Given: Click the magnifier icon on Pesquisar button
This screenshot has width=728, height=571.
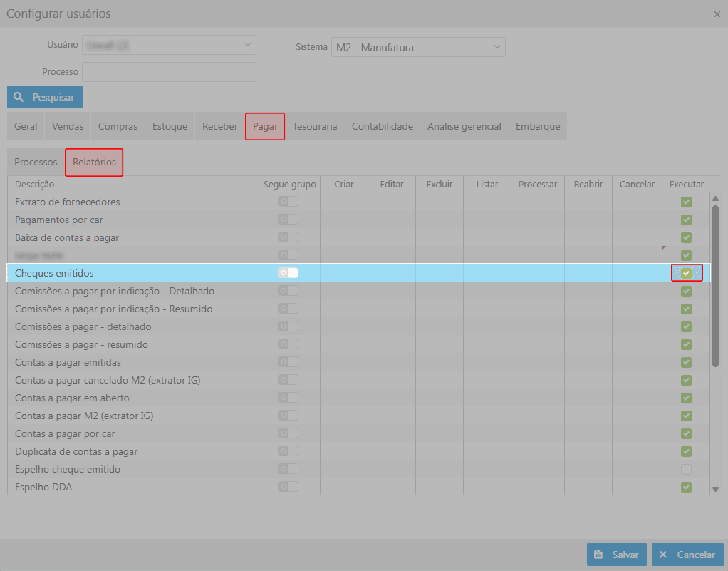Looking at the screenshot, I should (19, 97).
